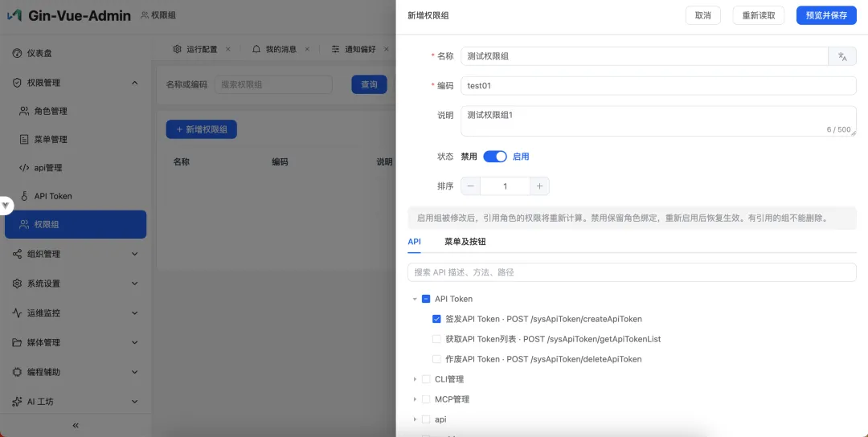This screenshot has width=868, height=437.
Task: Click the translate icon next to the 名称 field
Action: (x=842, y=56)
